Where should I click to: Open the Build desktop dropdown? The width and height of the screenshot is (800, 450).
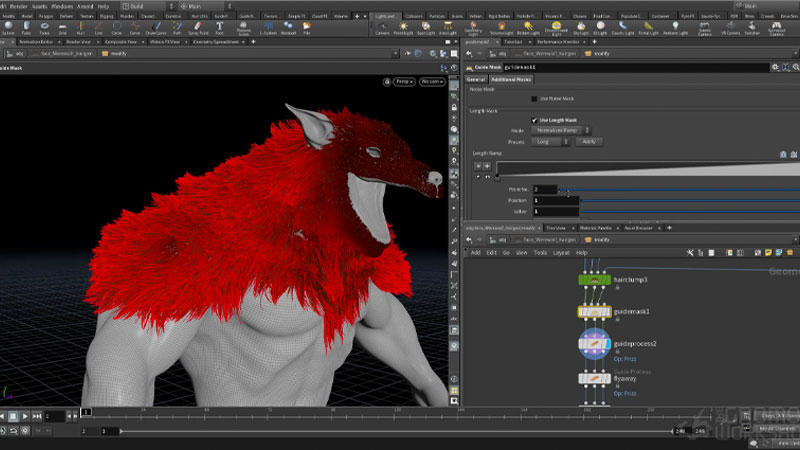click(147, 6)
